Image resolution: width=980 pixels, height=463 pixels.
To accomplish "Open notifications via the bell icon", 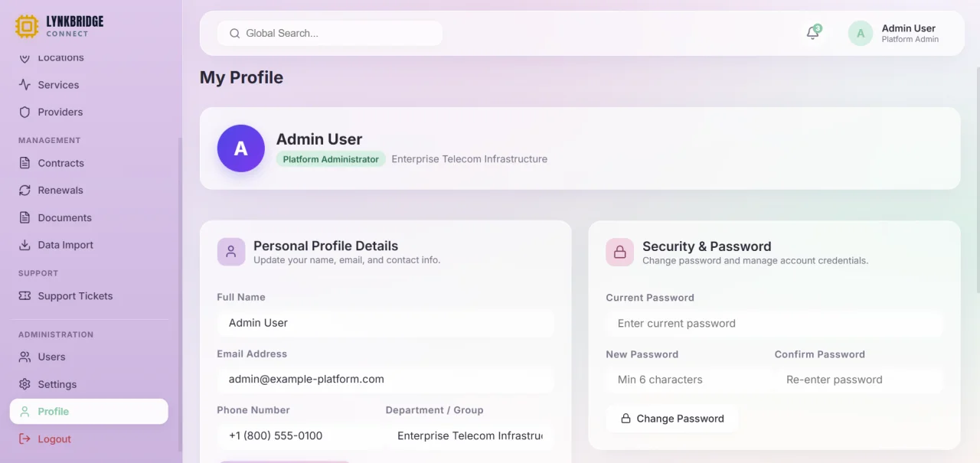I will tap(813, 33).
